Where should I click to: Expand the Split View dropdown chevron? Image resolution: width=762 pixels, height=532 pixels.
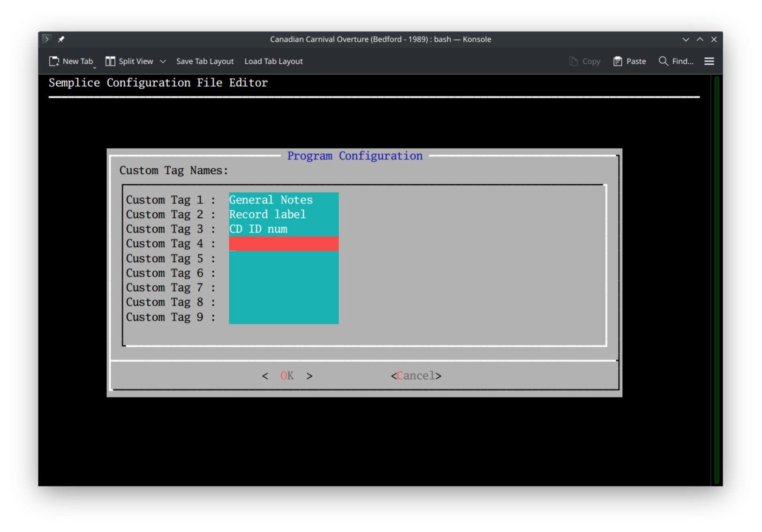pyautogui.click(x=163, y=61)
